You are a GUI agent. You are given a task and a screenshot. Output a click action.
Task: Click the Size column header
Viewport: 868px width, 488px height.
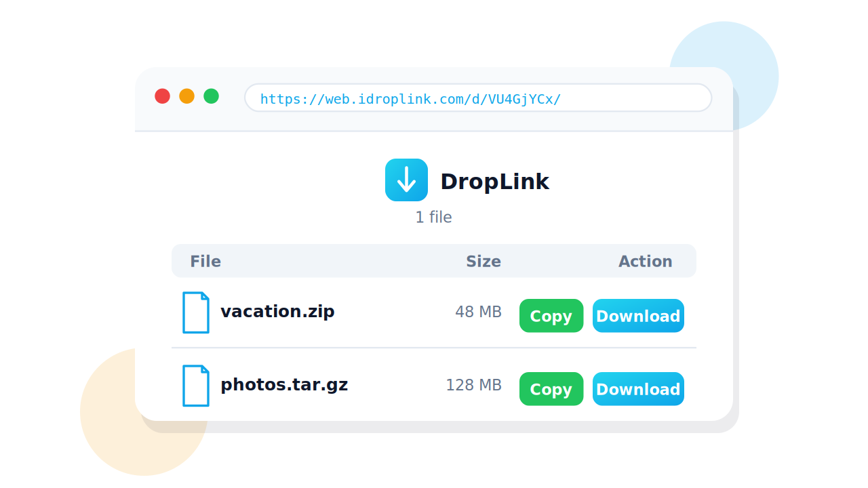click(484, 262)
